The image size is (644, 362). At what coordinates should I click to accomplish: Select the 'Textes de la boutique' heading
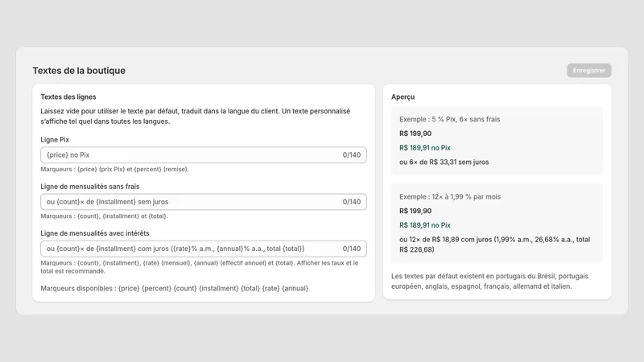click(79, 71)
